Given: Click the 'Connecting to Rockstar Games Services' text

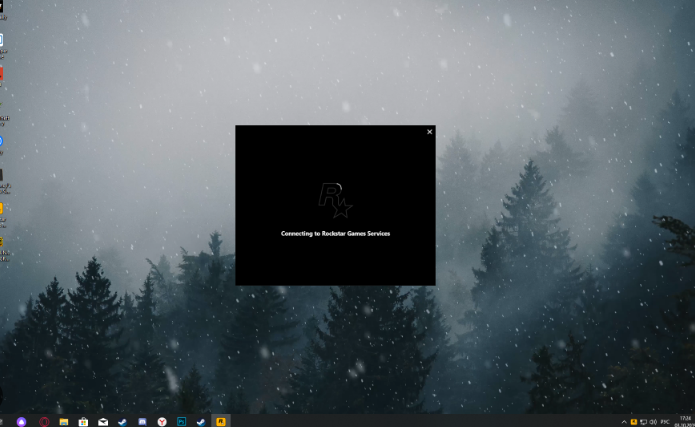Looking at the screenshot, I should pyautogui.click(x=335, y=233).
